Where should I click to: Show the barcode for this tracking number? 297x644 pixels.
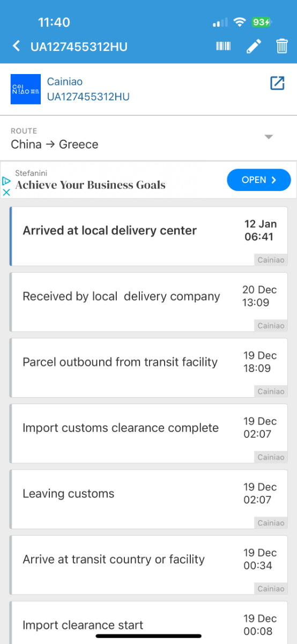pyautogui.click(x=224, y=46)
